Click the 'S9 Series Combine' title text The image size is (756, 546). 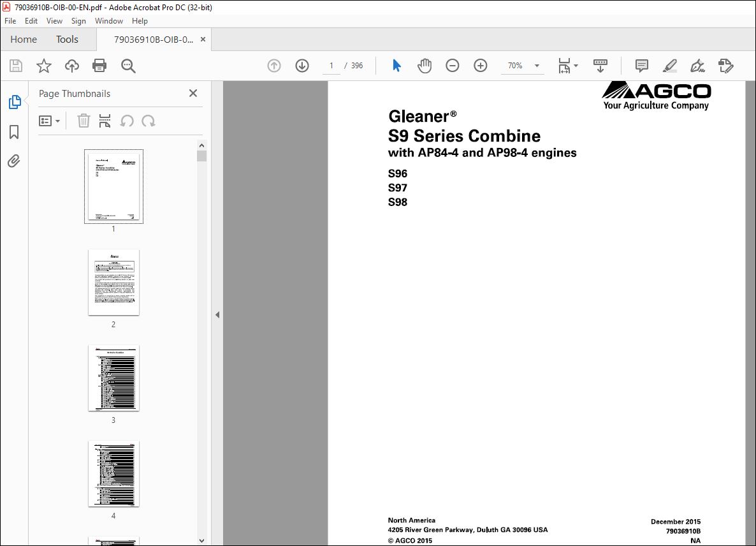464,136
